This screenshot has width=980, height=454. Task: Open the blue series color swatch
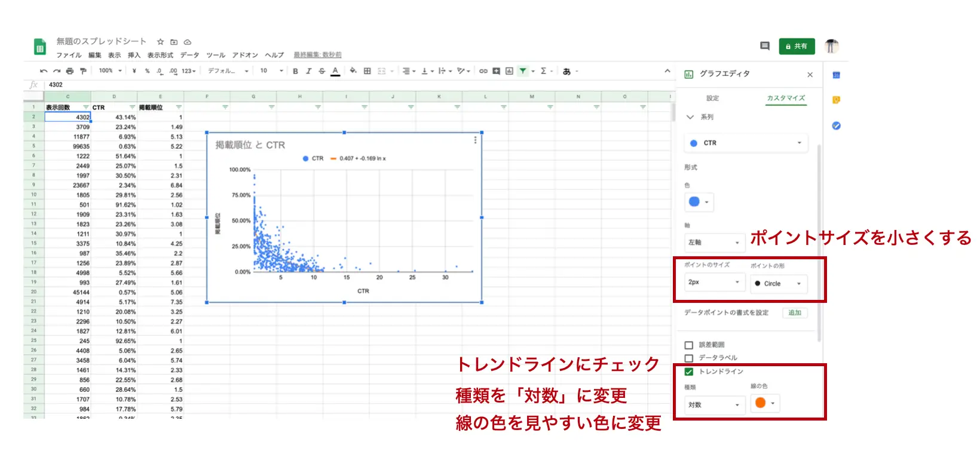(699, 202)
